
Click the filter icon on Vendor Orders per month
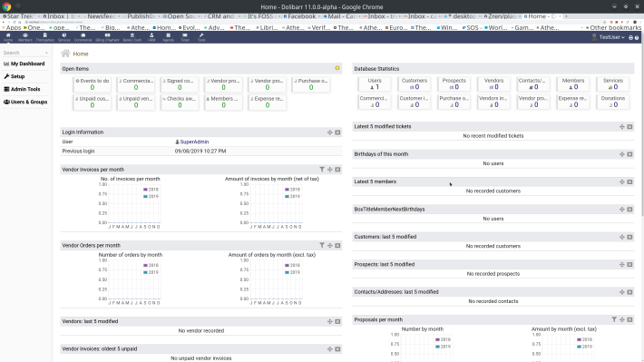pyautogui.click(x=322, y=245)
